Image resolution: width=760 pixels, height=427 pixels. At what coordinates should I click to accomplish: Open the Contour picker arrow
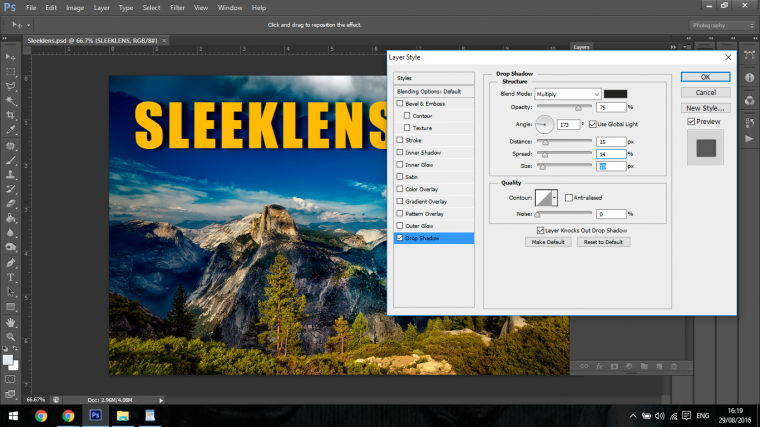pyautogui.click(x=554, y=198)
